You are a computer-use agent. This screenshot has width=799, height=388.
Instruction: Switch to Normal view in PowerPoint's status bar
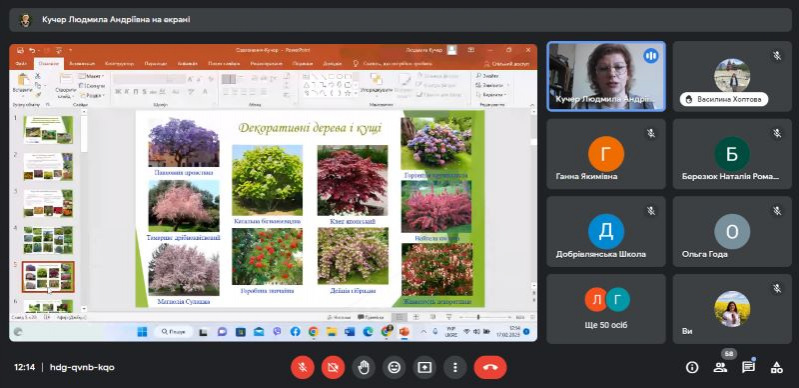[401, 317]
